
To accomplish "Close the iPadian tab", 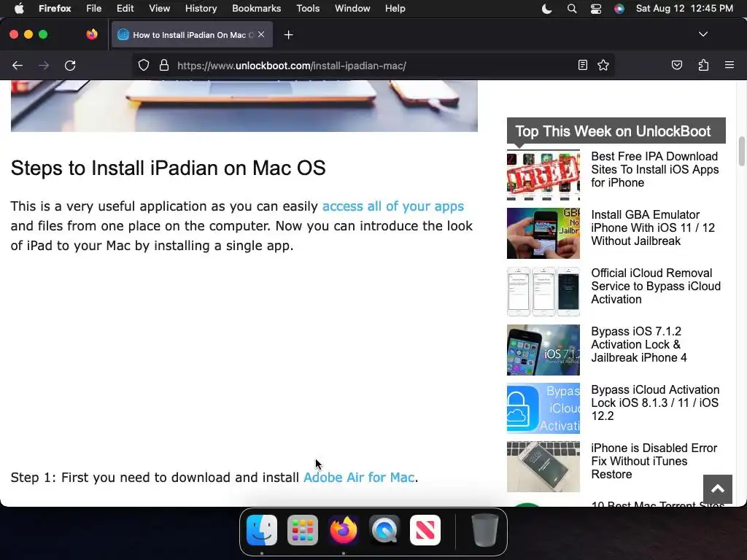I will click(x=261, y=34).
